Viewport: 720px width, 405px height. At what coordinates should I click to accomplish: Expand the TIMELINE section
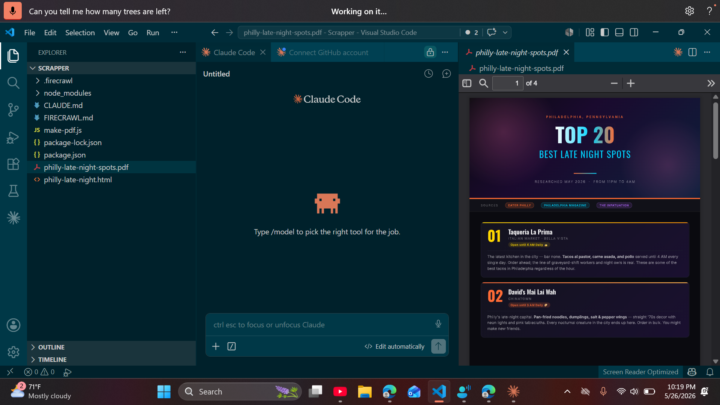coord(52,360)
